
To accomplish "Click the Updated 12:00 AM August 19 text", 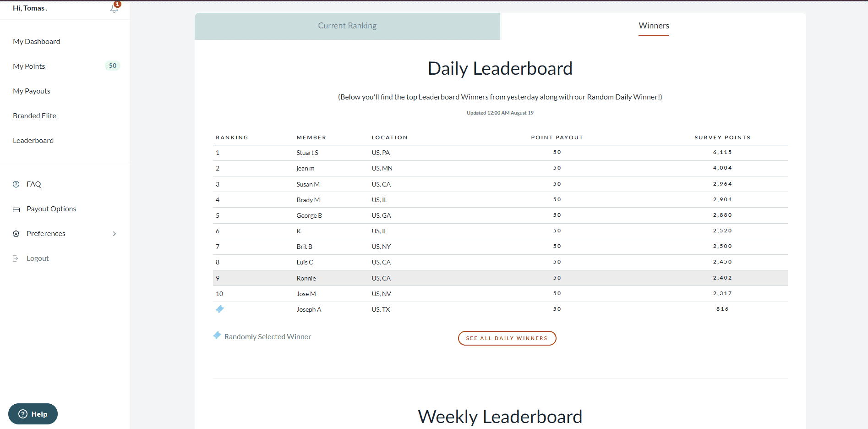I will 500,113.
